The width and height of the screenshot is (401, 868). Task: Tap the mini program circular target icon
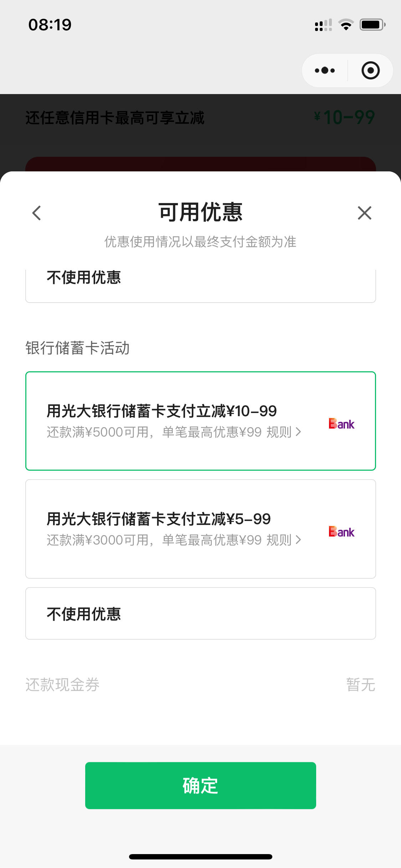point(370,71)
